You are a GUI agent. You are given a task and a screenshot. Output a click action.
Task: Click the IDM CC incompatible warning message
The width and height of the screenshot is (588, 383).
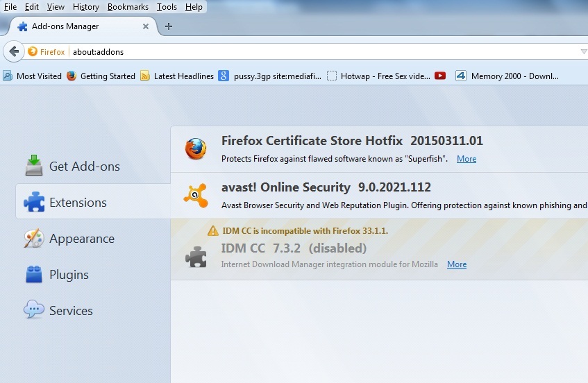click(x=305, y=231)
